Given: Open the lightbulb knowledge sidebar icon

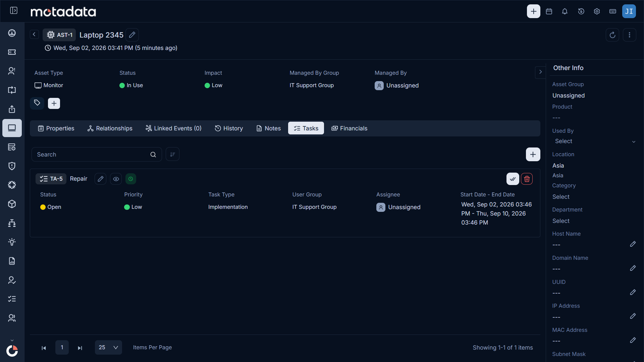Looking at the screenshot, I should point(12,242).
